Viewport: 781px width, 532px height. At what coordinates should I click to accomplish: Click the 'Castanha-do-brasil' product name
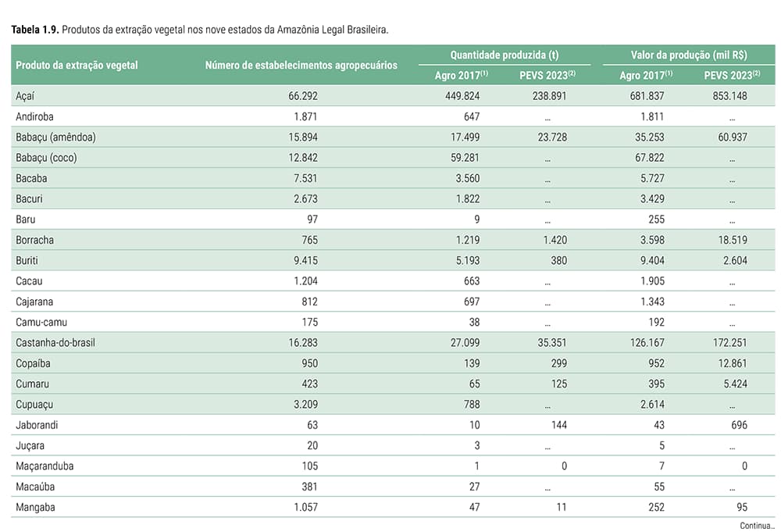pos(55,343)
